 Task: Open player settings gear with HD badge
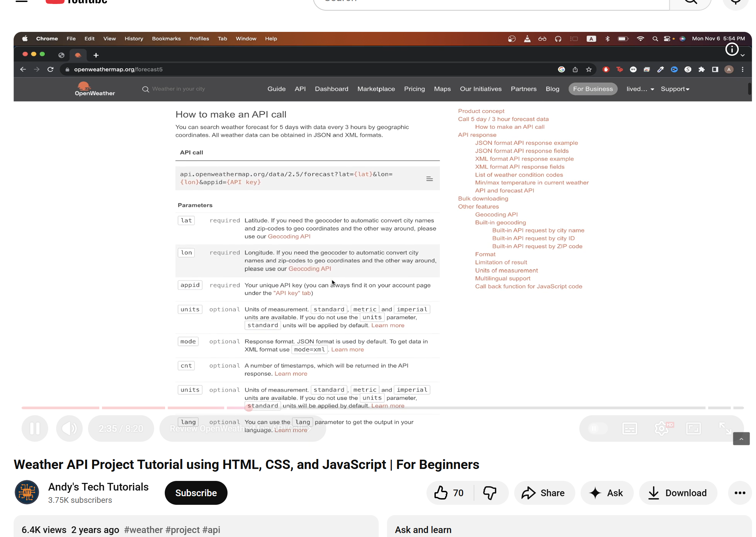(x=662, y=428)
